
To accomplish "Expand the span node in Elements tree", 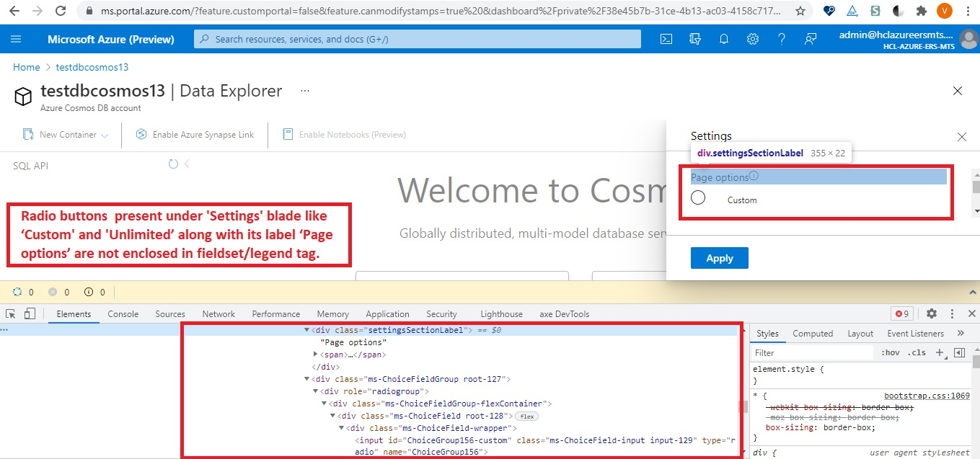I will (x=316, y=355).
